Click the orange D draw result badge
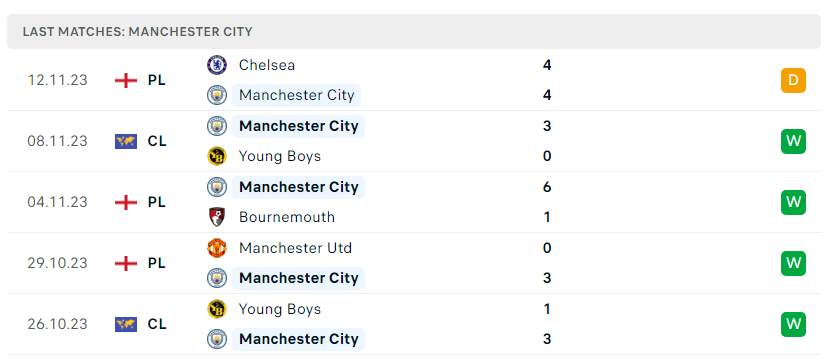Screen dimensions: 826x362 pyautogui.click(x=793, y=81)
